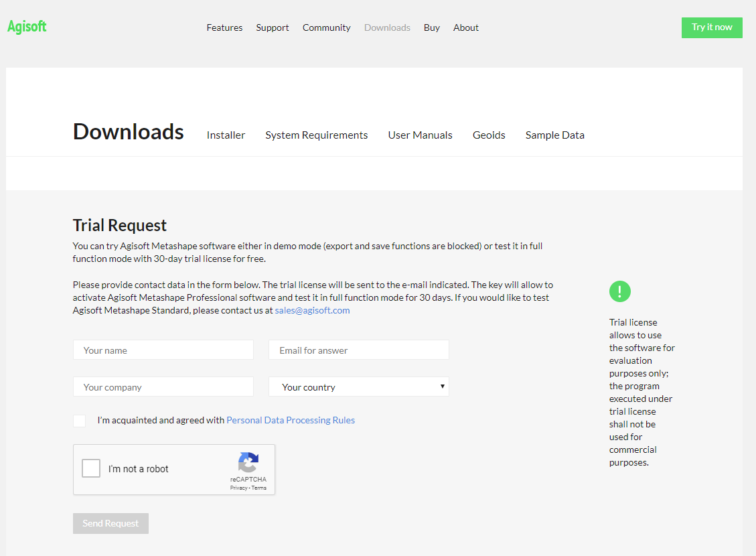
Task: Focus the Email for answer field
Action: tap(359, 350)
